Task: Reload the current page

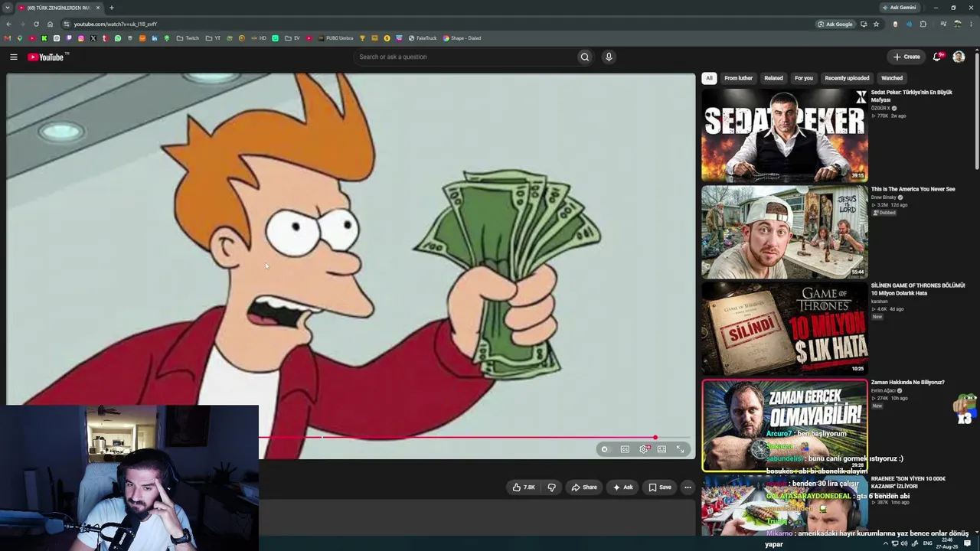Action: 36,24
